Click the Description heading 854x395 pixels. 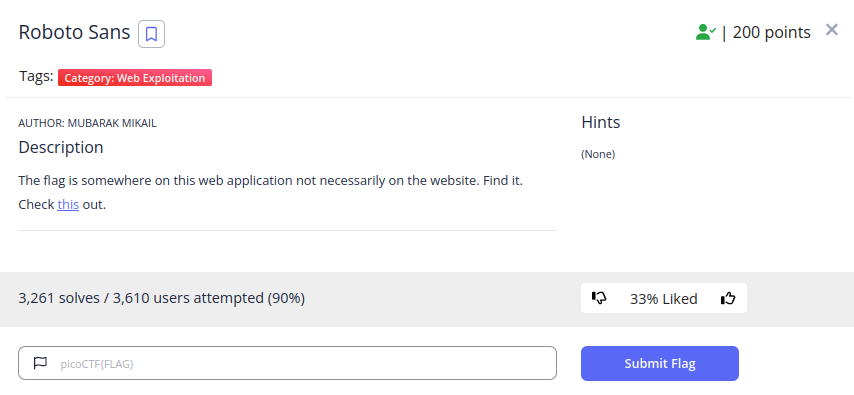[61, 147]
